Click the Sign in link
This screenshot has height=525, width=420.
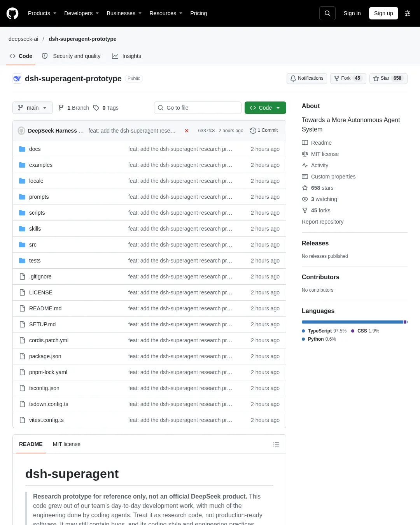point(352,13)
